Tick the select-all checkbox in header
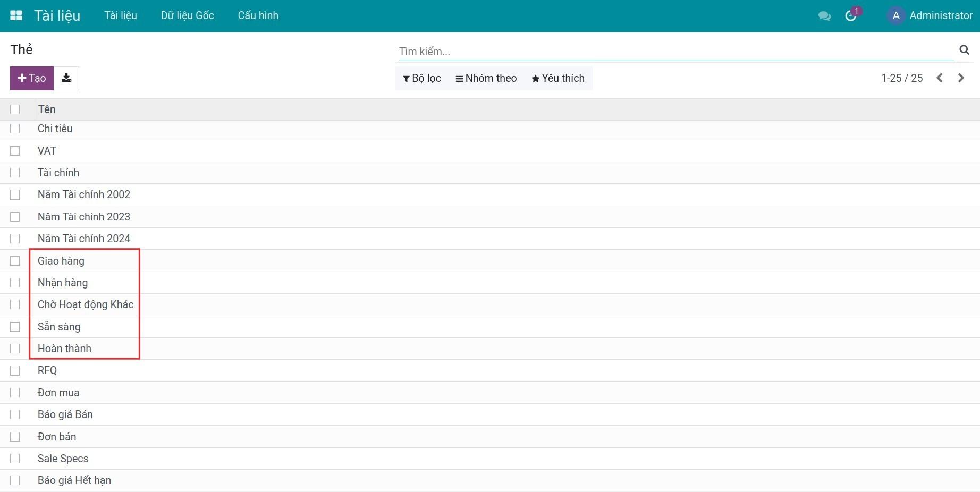Viewport: 980px width, 492px height. click(x=15, y=109)
